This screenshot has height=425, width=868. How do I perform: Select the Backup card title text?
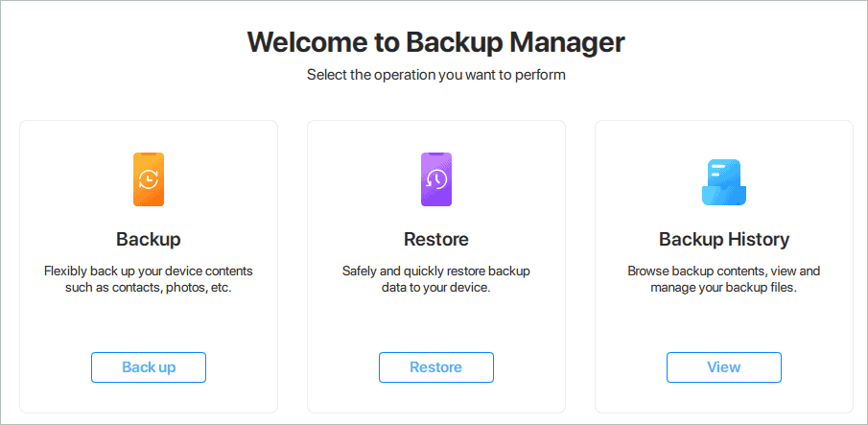tap(149, 239)
